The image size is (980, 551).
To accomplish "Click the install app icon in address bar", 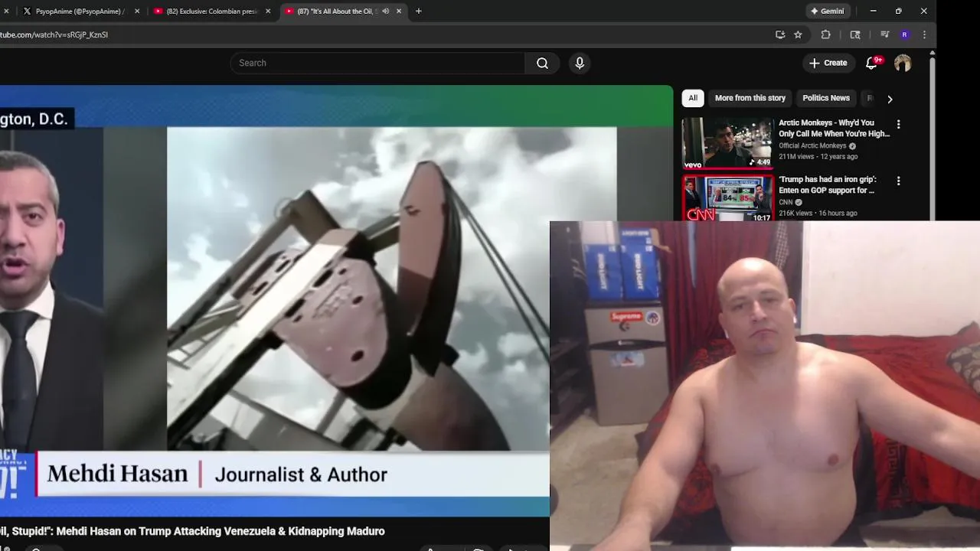I will (x=780, y=34).
